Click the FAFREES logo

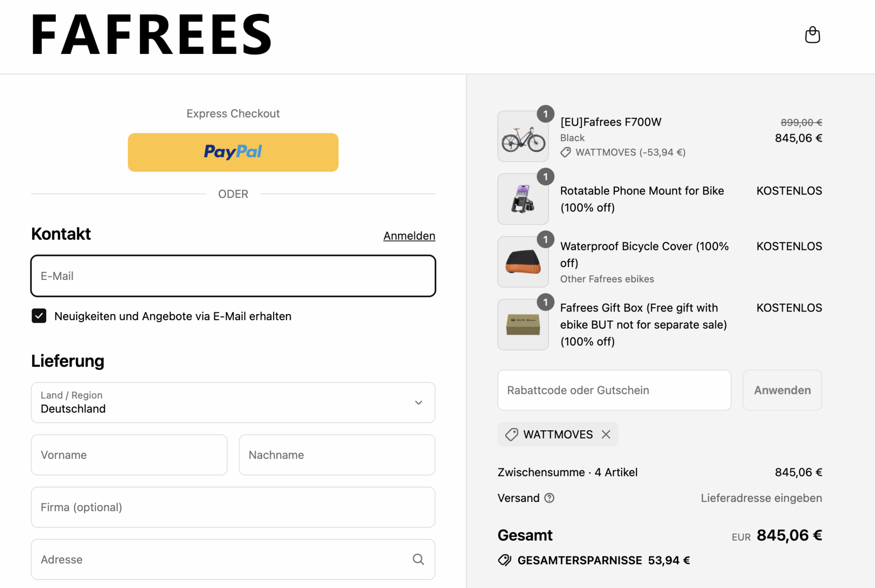click(x=152, y=35)
